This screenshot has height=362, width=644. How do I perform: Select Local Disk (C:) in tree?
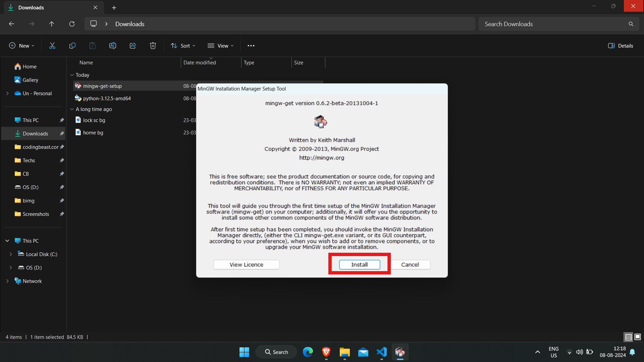click(x=37, y=254)
